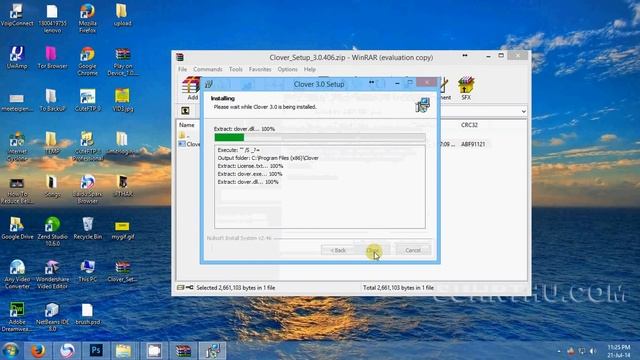Go up one level in WinRAR
Viewport: 640px width, 360px height.
point(185,111)
